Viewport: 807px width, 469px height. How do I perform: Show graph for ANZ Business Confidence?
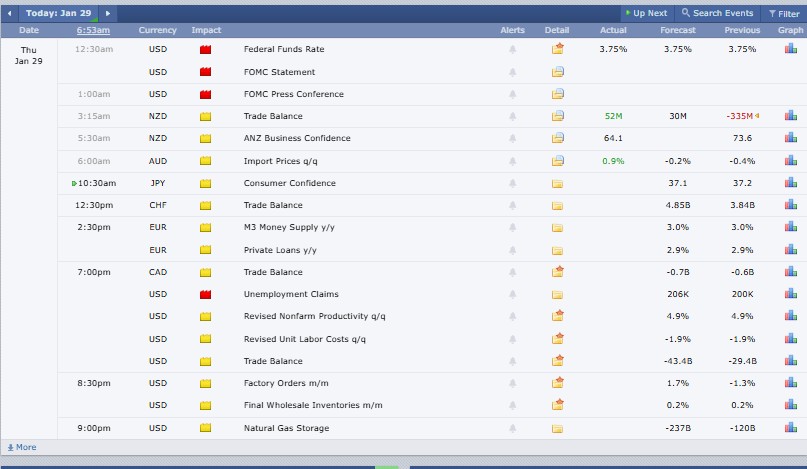(790, 138)
